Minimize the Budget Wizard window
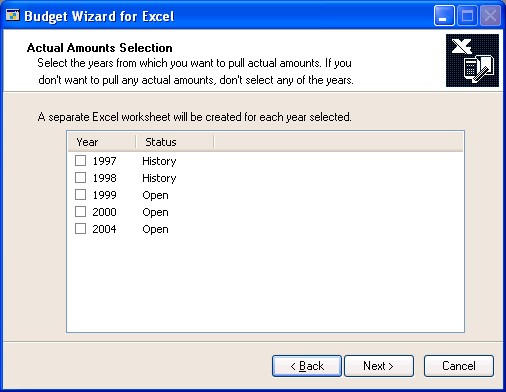This screenshot has width=506, height=392. (444, 16)
